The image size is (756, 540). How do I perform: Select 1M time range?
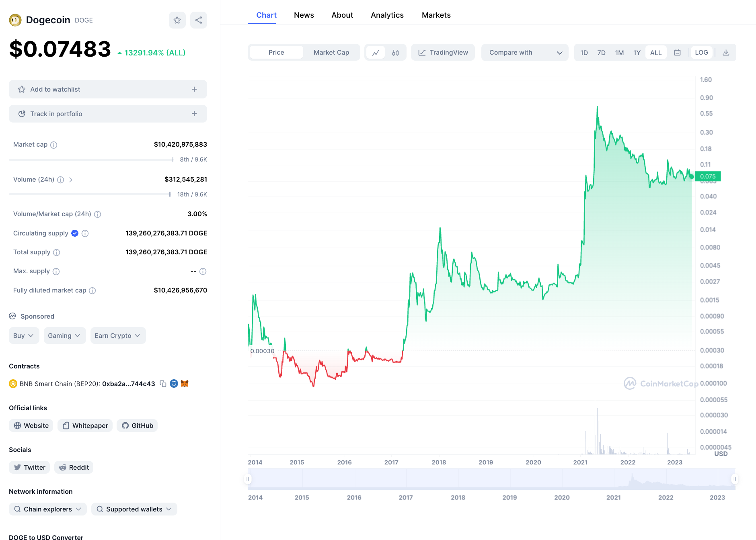619,53
